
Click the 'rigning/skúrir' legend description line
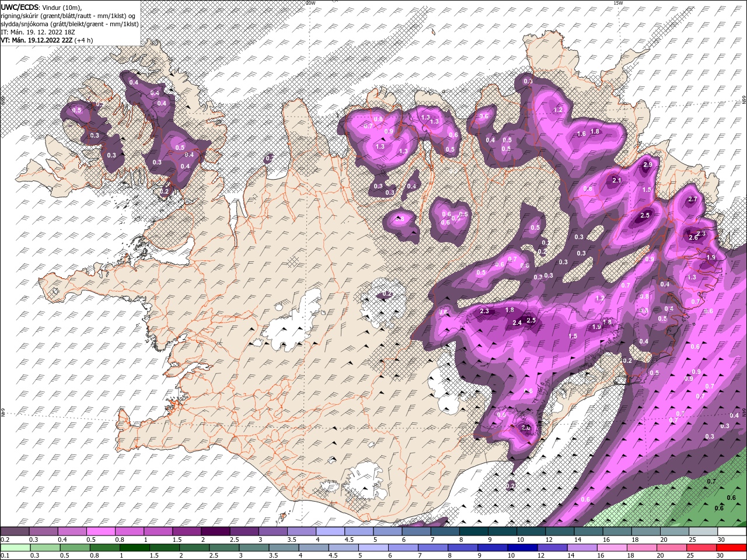point(68,15)
